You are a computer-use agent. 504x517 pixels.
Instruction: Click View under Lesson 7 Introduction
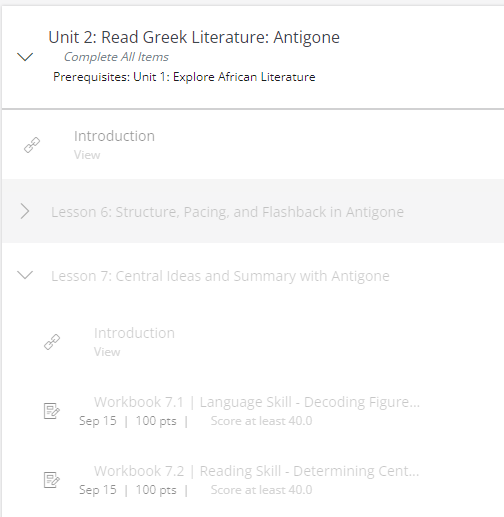coord(107,352)
